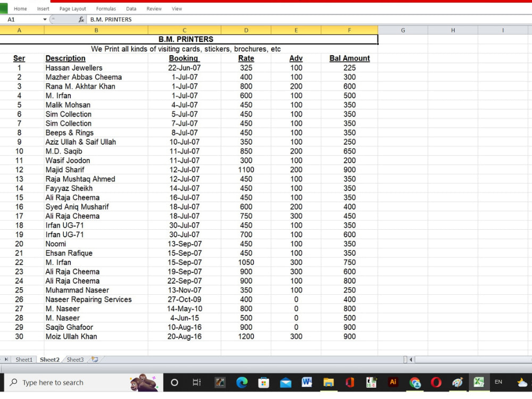Switch to the Formulas ribbon tab

[105, 9]
